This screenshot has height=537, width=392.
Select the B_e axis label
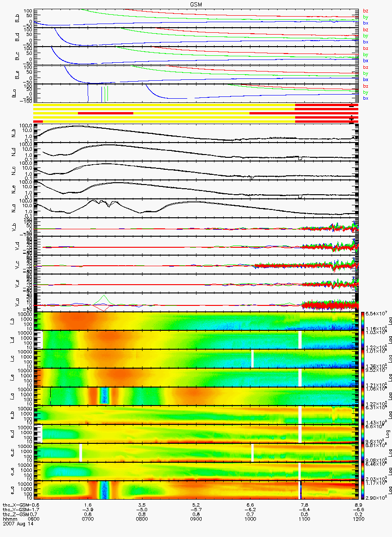pyautogui.click(x=16, y=75)
